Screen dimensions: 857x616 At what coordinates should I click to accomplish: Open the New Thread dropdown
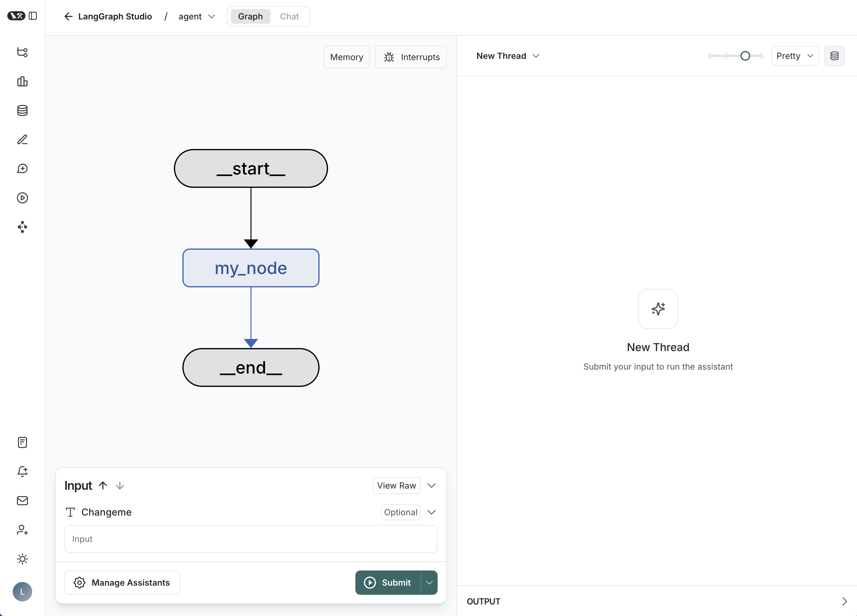tap(507, 56)
